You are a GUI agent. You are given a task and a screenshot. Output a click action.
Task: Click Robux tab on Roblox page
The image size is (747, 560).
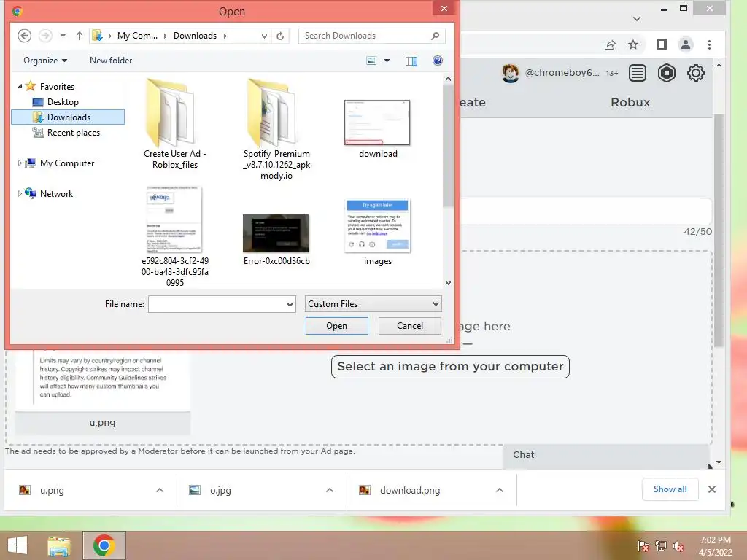tap(630, 102)
